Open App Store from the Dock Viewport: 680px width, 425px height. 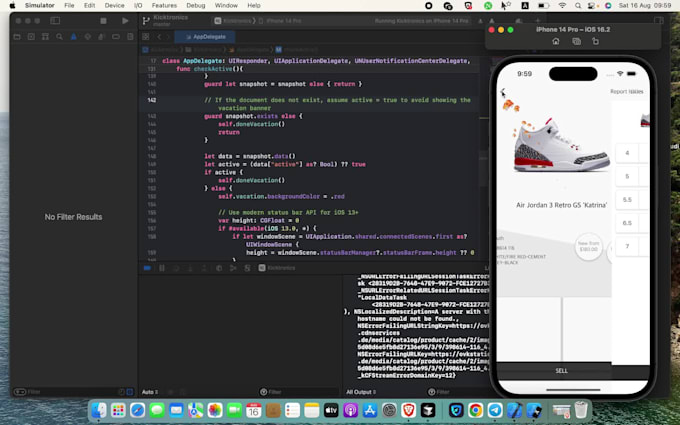coord(369,410)
